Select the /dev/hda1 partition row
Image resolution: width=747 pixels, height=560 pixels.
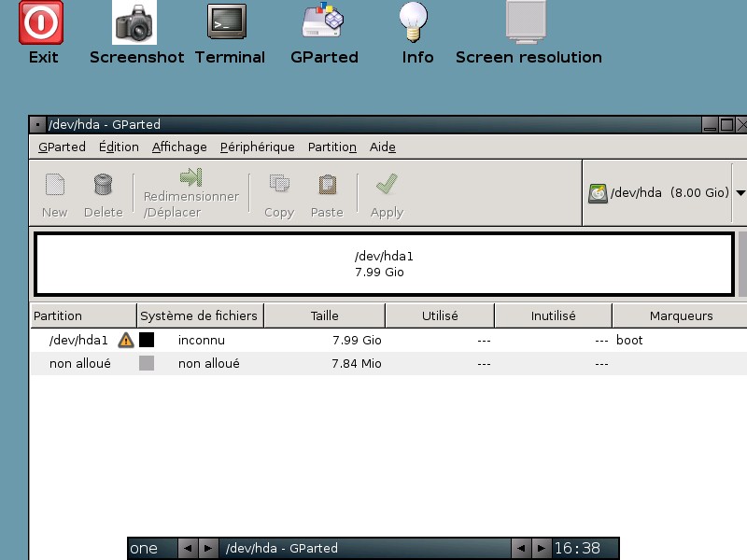pyautogui.click(x=388, y=340)
